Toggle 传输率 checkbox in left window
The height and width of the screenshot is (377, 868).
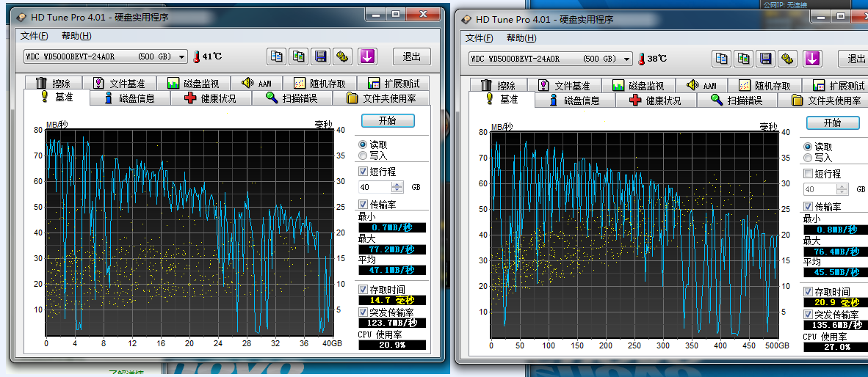tap(364, 205)
